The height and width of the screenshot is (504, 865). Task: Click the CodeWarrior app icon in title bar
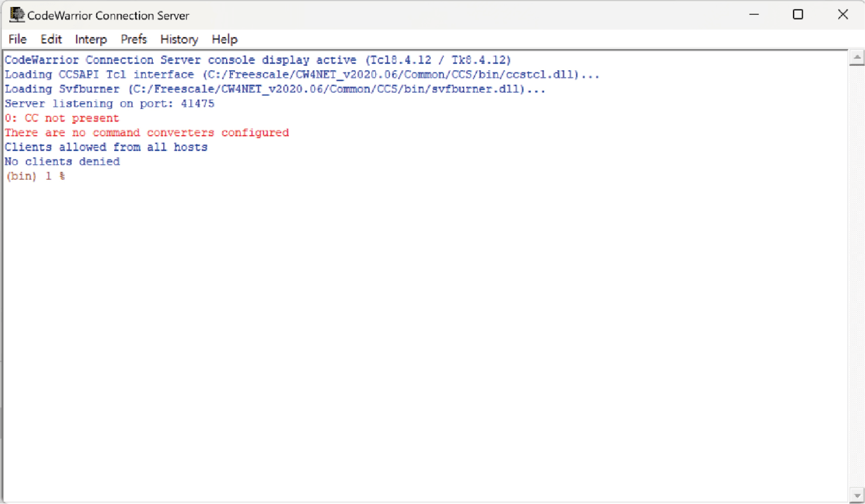[17, 15]
